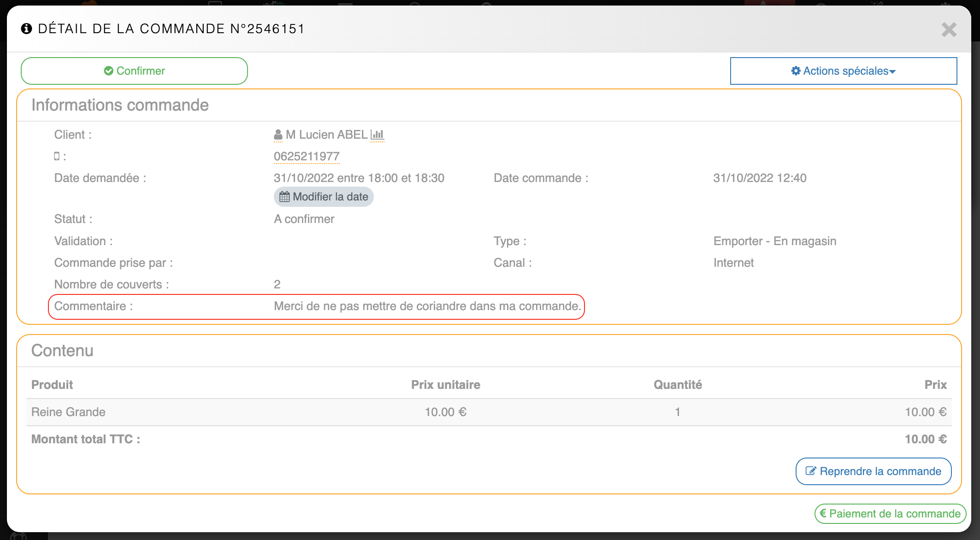Close the order detail dialog
The image size is (980, 540).
[949, 30]
